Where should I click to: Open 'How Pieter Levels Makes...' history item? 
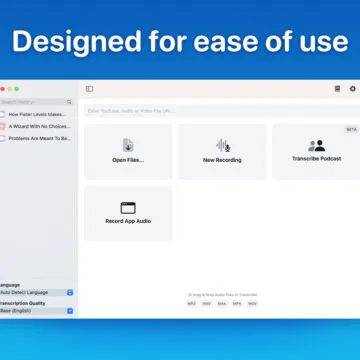click(x=36, y=114)
